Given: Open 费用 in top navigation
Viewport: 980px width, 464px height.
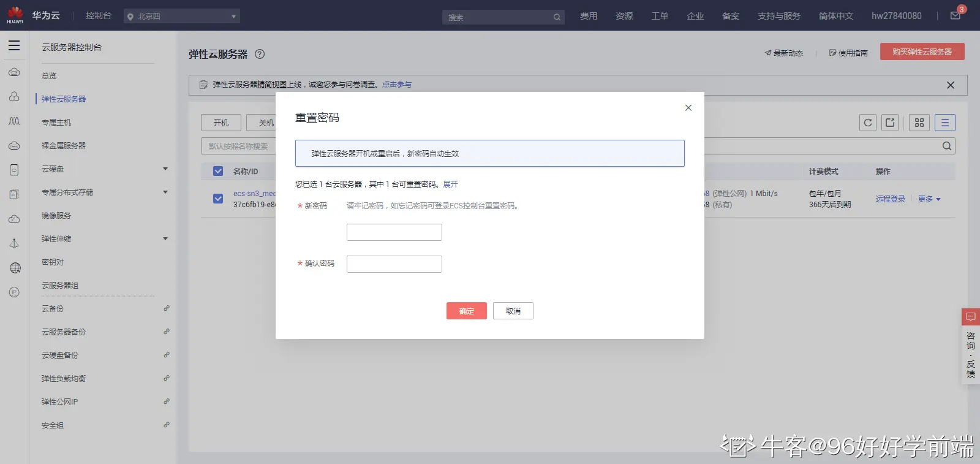Looking at the screenshot, I should click(589, 16).
